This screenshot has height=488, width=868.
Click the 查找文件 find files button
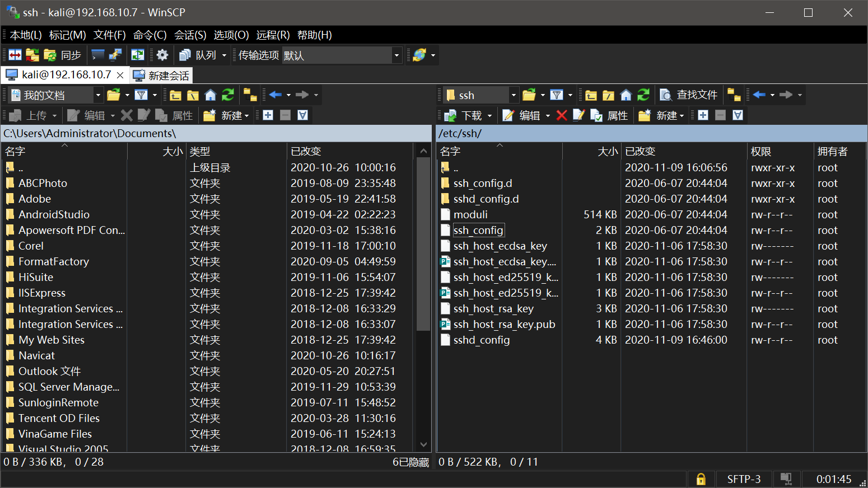[688, 95]
